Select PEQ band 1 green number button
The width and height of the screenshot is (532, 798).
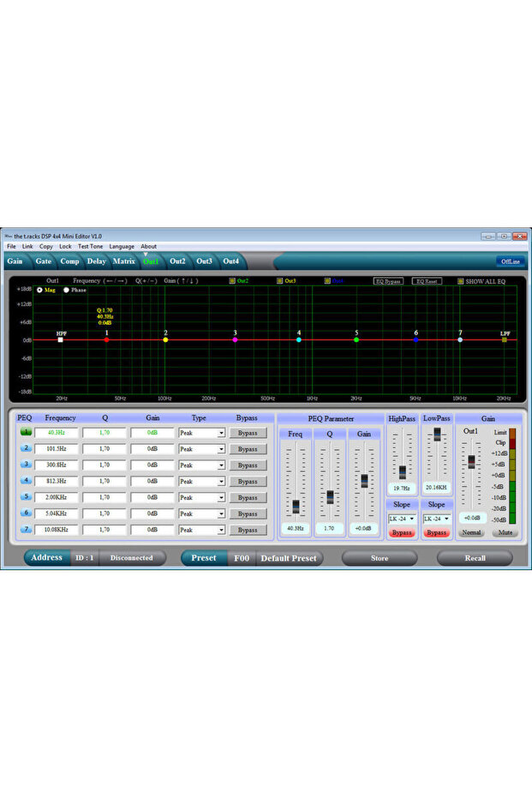[26, 432]
